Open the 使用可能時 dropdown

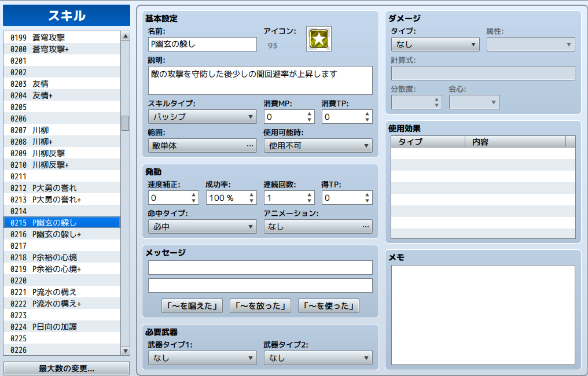[x=318, y=146]
